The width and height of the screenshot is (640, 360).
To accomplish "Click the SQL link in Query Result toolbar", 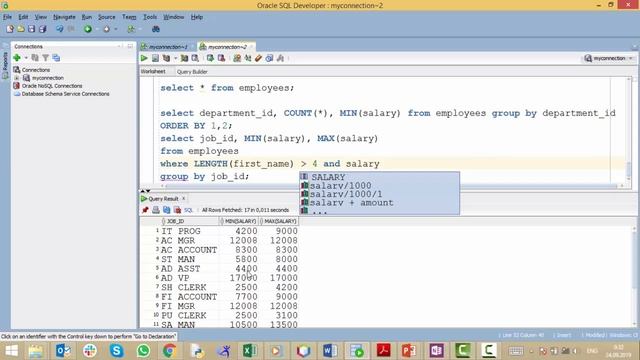I will click(x=188, y=210).
